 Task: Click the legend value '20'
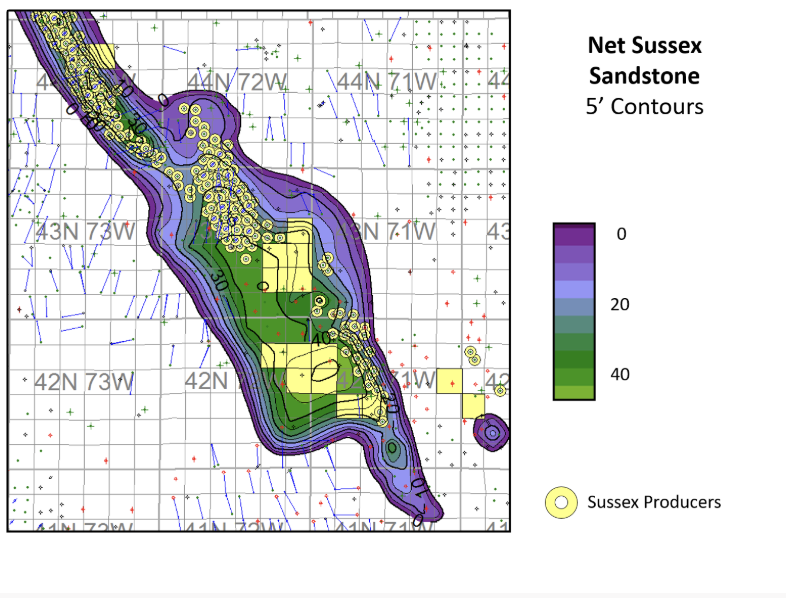[x=620, y=304]
